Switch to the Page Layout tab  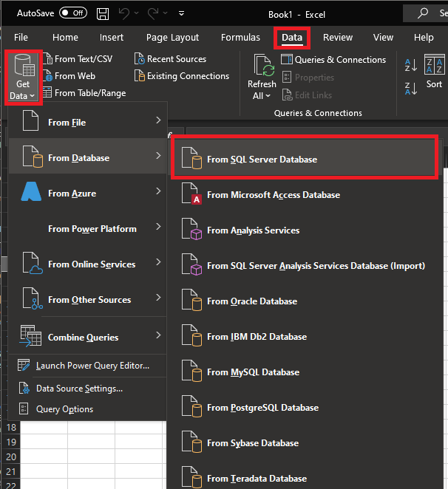[172, 38]
